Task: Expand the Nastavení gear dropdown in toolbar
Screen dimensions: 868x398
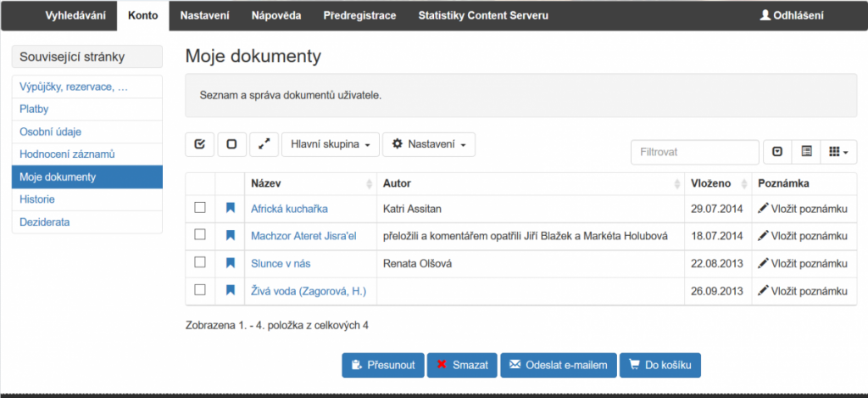Action: click(x=429, y=144)
